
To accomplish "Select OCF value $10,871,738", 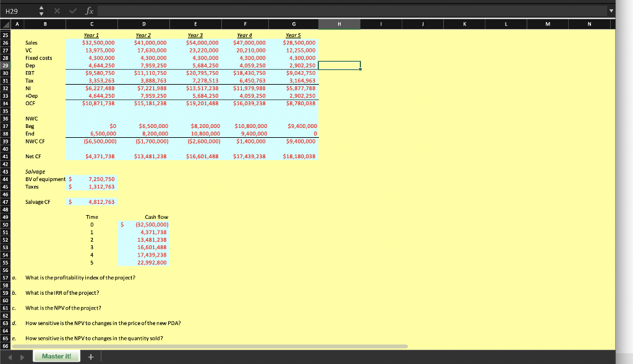I will tap(98, 103).
